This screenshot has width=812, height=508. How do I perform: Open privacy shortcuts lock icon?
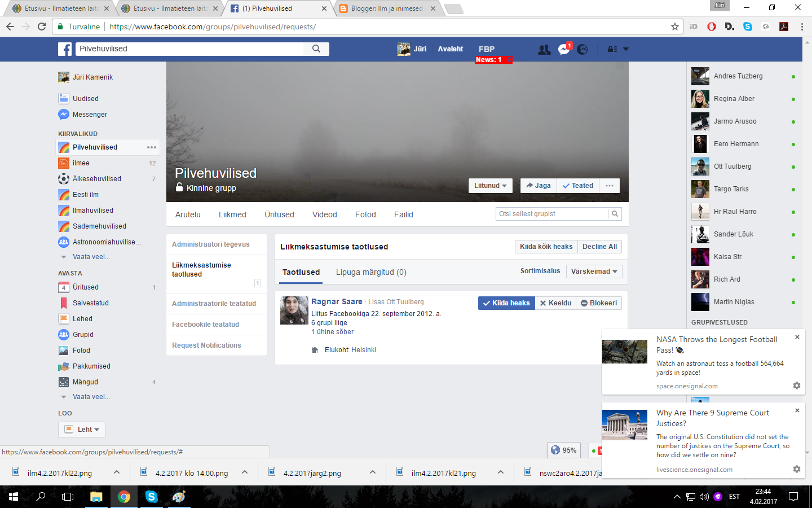[612, 49]
